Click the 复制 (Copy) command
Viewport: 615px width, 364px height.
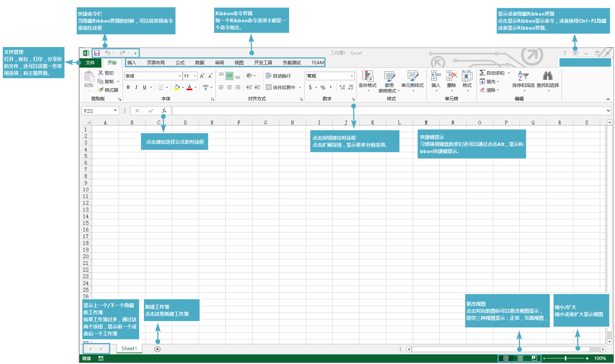[x=106, y=81]
